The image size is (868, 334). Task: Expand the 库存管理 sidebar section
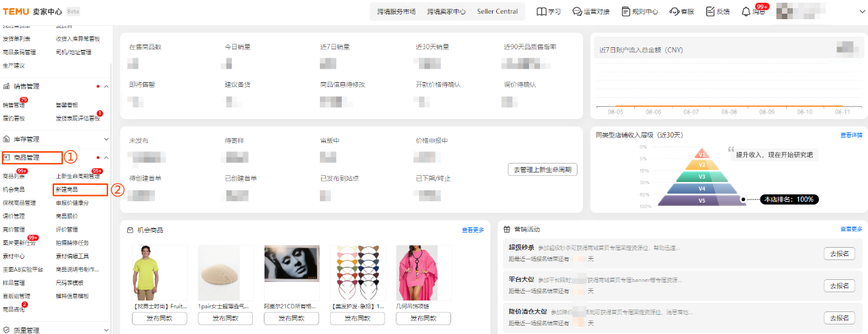pos(106,139)
